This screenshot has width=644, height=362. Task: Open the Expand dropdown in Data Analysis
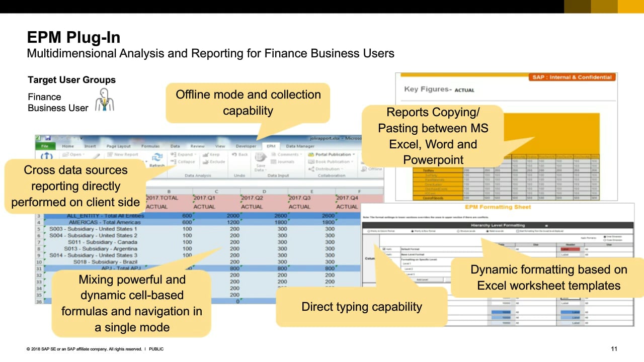coord(182,155)
